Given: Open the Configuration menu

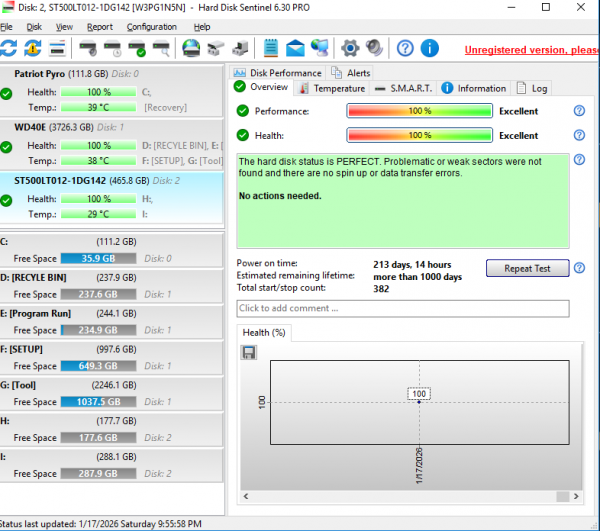Looking at the screenshot, I should coord(152,27).
